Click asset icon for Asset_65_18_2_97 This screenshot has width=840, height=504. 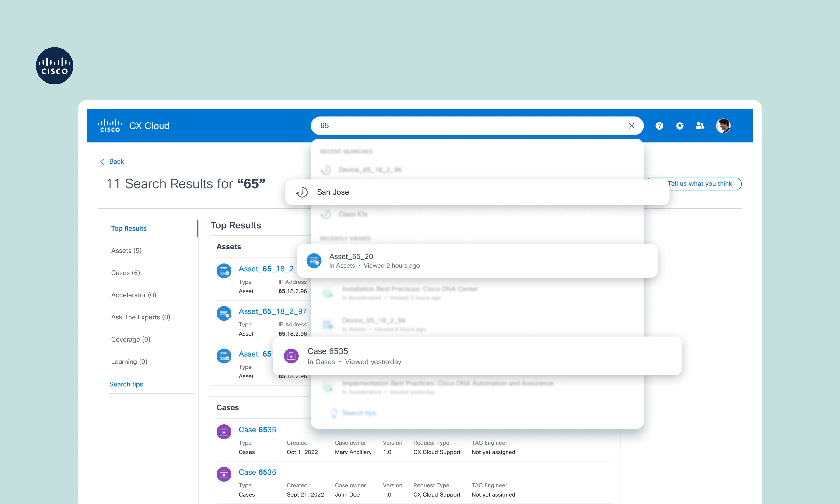pos(224,313)
